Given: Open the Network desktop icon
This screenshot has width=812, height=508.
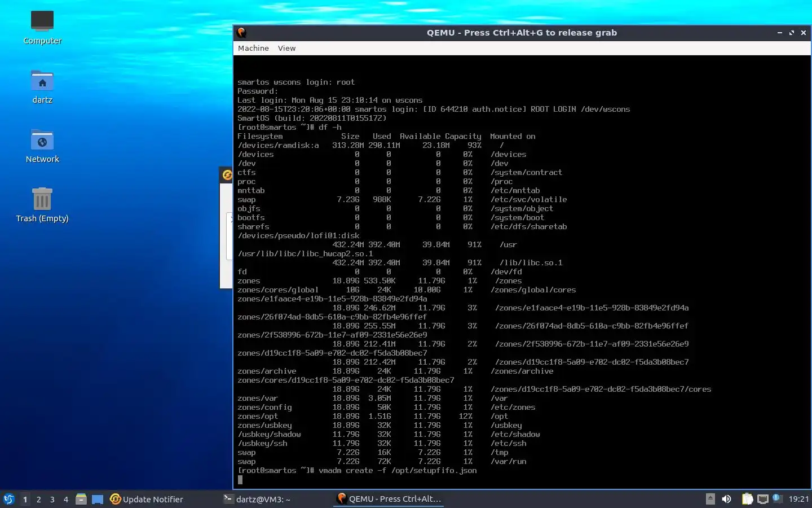Looking at the screenshot, I should point(42,146).
